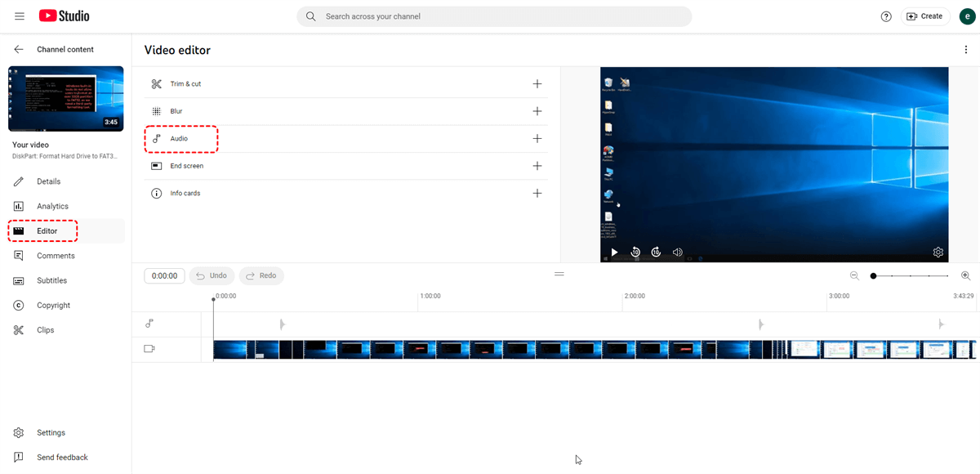The height and width of the screenshot is (474, 980).
Task: Go back to Channel content
Action: coord(19,50)
